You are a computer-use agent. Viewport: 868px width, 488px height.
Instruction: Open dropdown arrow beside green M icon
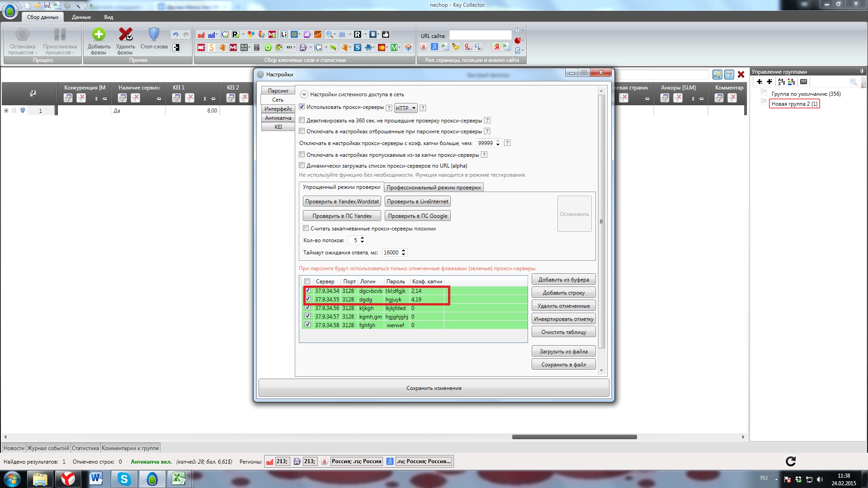(x=400, y=47)
